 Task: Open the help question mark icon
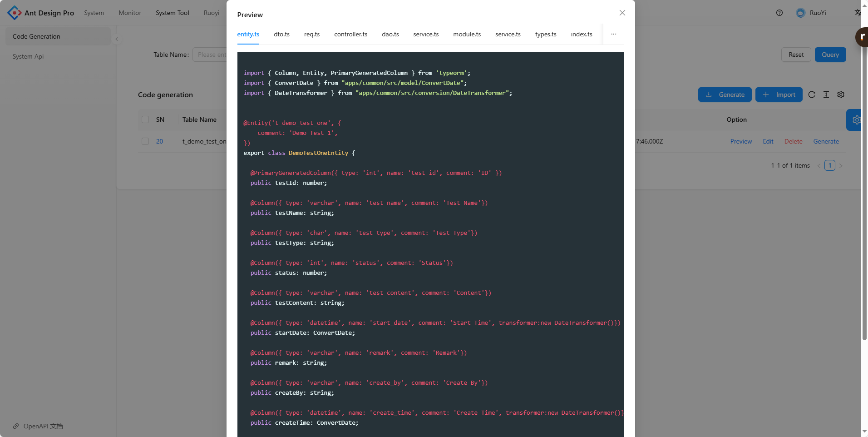779,13
